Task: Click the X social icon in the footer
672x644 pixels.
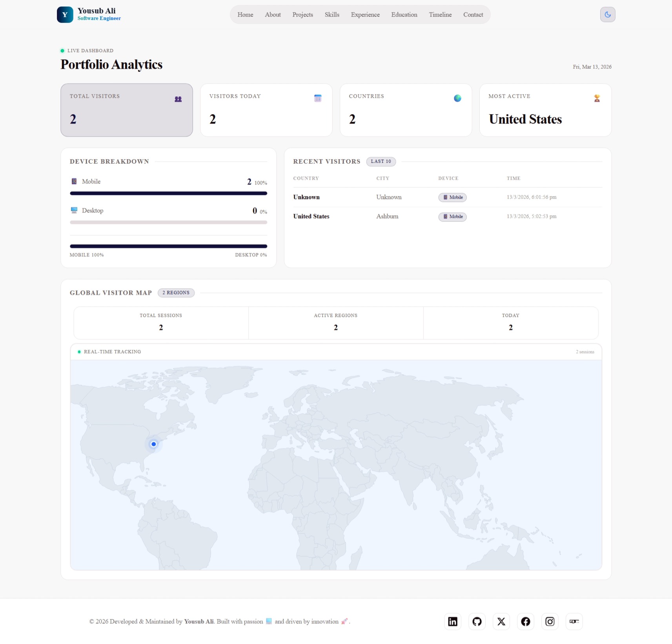Action: (x=501, y=621)
